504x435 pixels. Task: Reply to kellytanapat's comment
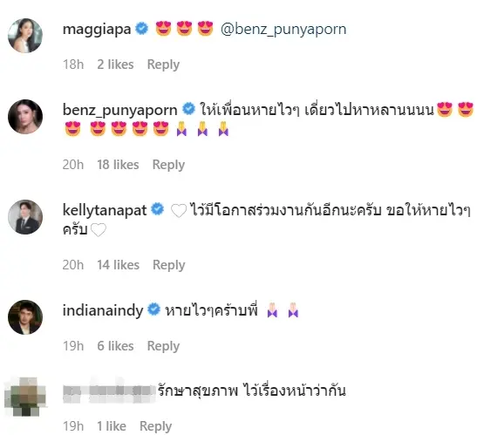(169, 265)
